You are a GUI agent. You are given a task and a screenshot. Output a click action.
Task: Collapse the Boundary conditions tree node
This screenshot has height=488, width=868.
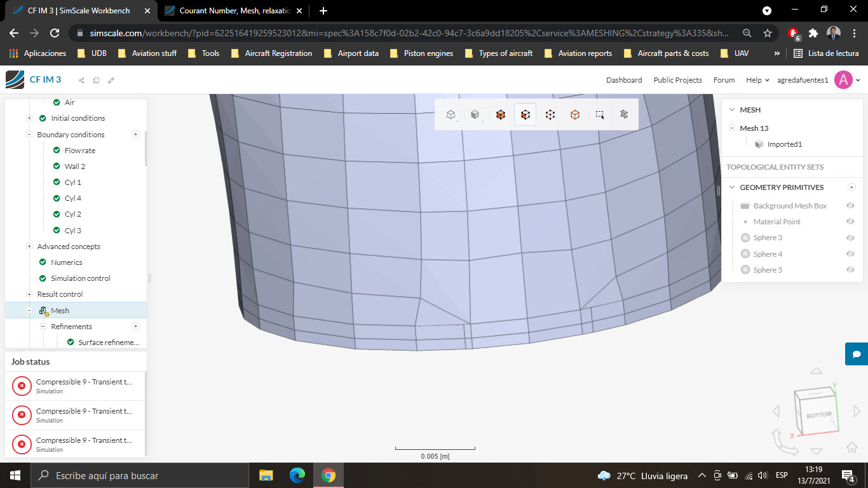(x=29, y=135)
